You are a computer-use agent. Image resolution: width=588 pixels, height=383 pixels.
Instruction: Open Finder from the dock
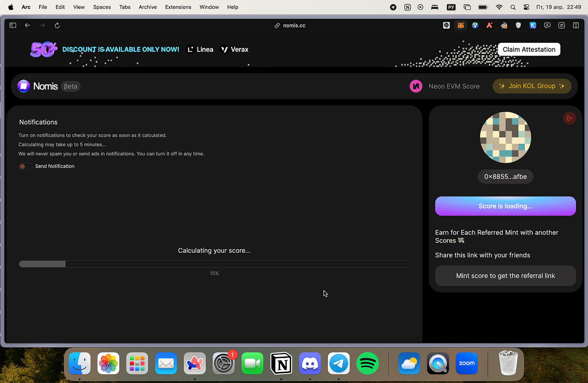pyautogui.click(x=80, y=363)
